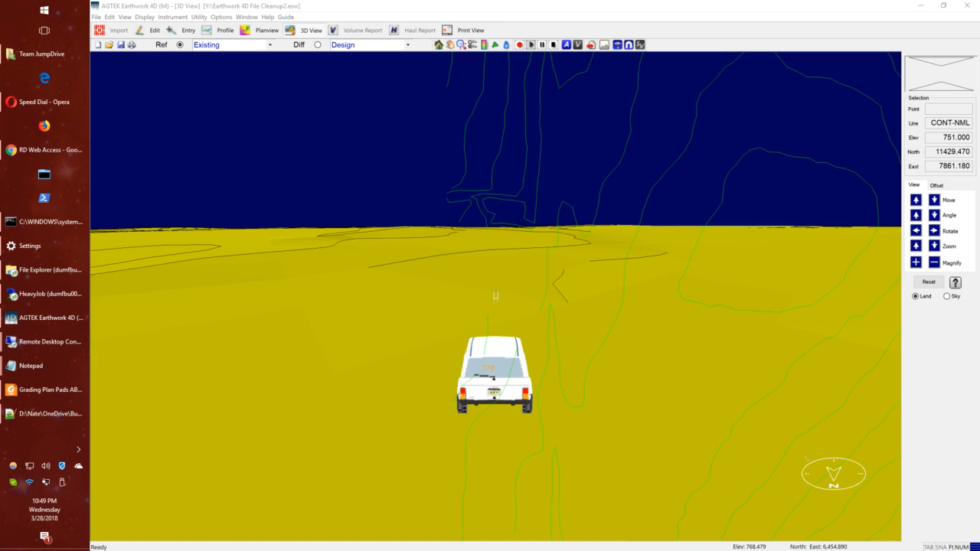Stop the playback with the square button
980x551 pixels.
554,44
